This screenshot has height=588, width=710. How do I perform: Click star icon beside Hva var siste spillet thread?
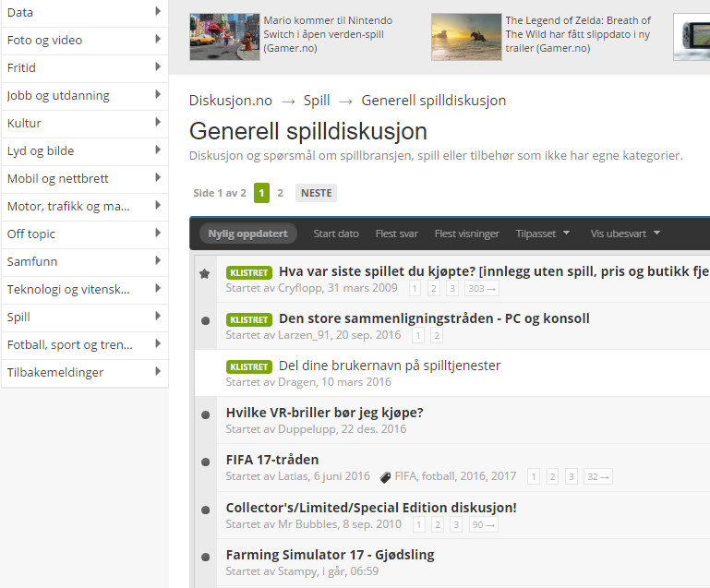pos(205,273)
